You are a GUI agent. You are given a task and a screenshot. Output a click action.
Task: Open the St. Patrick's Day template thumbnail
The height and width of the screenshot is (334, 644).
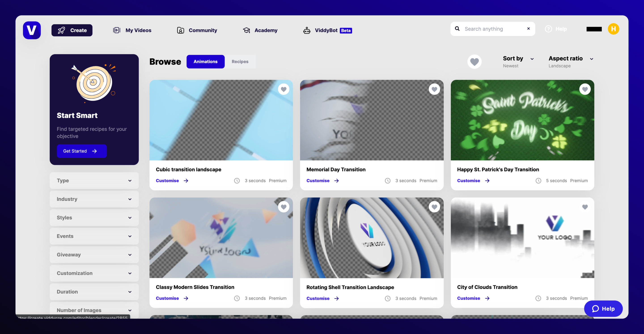click(522, 120)
